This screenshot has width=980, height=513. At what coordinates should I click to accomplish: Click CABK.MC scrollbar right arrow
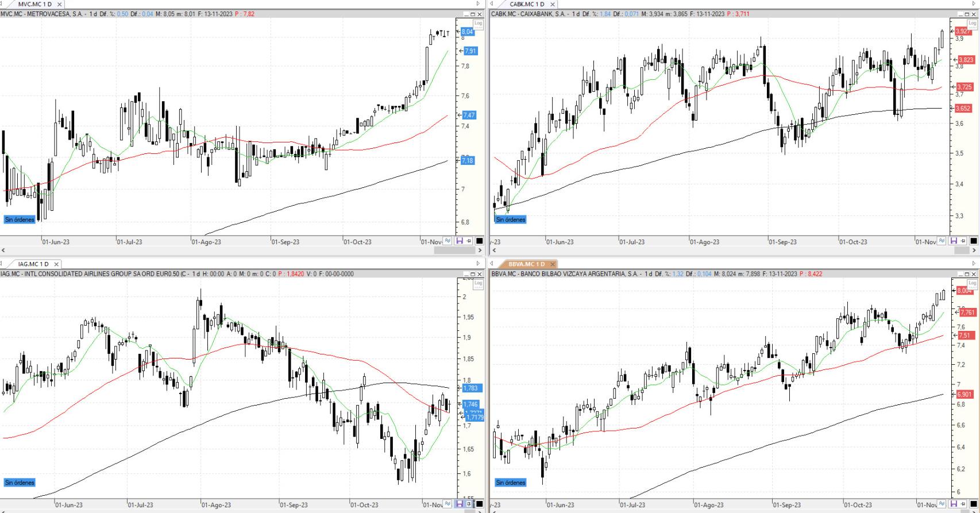coord(974,250)
